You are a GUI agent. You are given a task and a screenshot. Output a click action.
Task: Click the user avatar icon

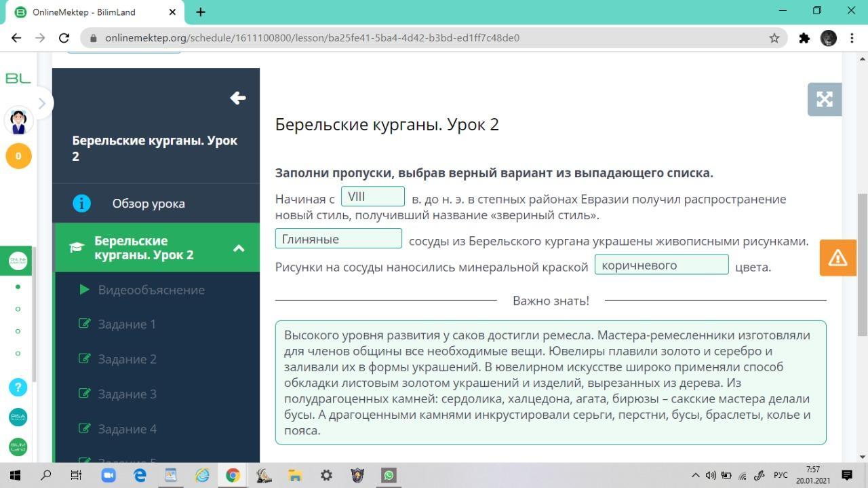[18, 121]
